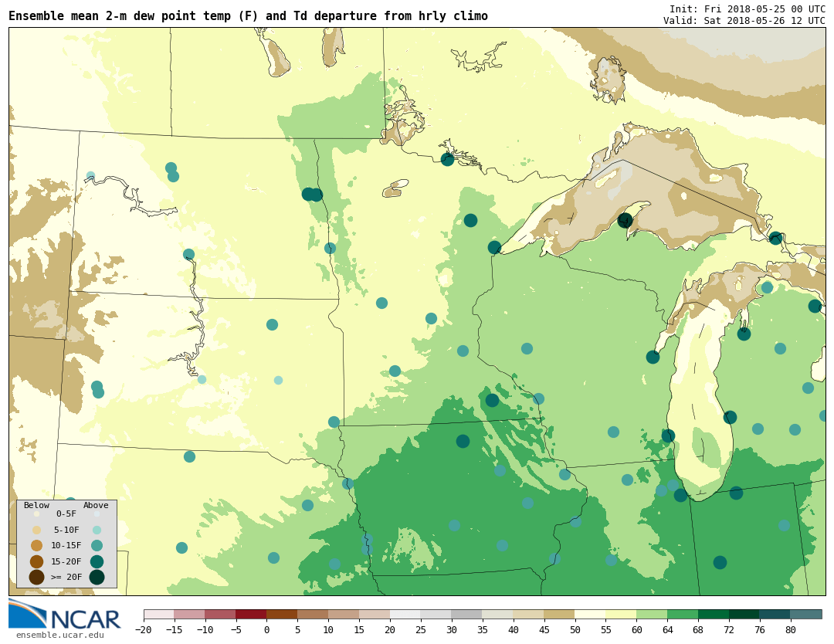Pick the -5 to 0 dark red colorbar swatch
834x644 pixels.
pyautogui.click(x=252, y=615)
